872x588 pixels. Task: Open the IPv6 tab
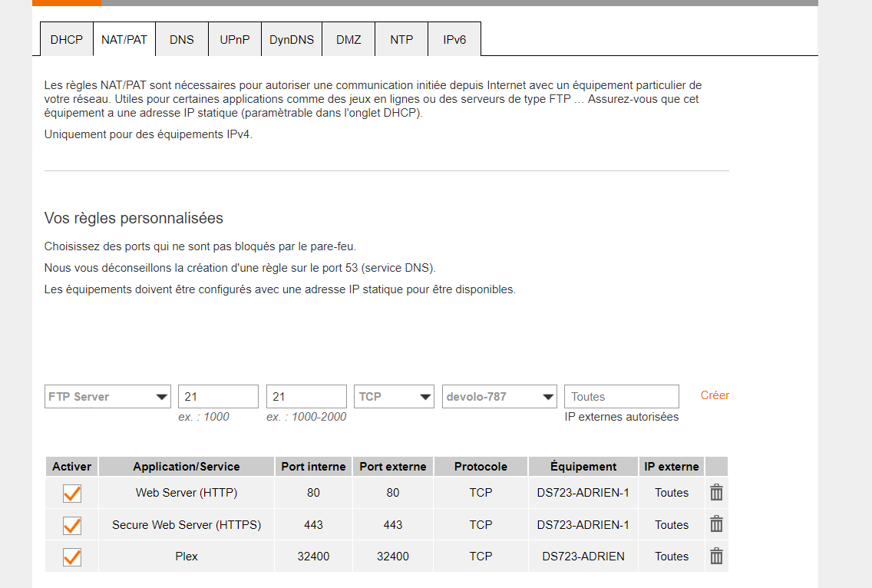click(x=454, y=40)
